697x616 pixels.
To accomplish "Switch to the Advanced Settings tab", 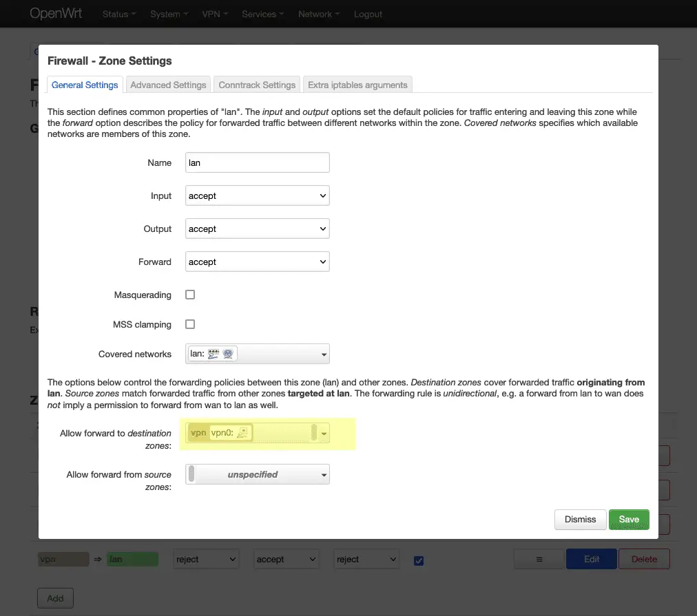I will [168, 85].
